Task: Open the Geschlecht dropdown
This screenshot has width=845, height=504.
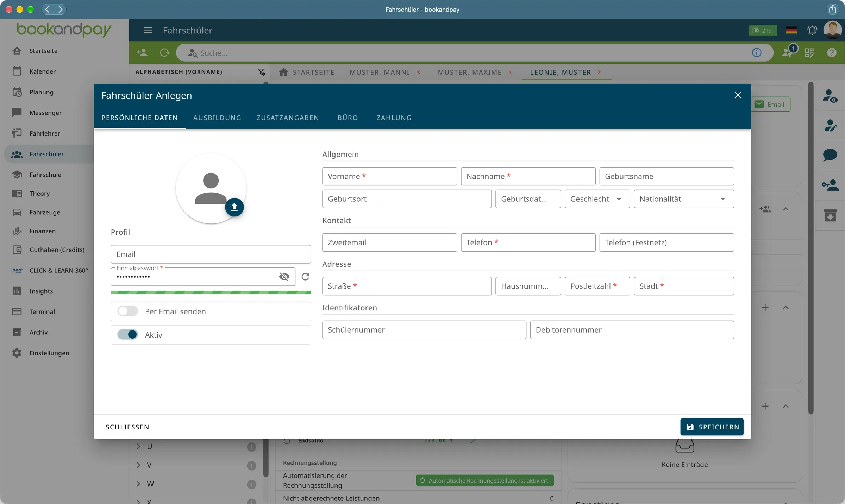Action: coord(597,199)
